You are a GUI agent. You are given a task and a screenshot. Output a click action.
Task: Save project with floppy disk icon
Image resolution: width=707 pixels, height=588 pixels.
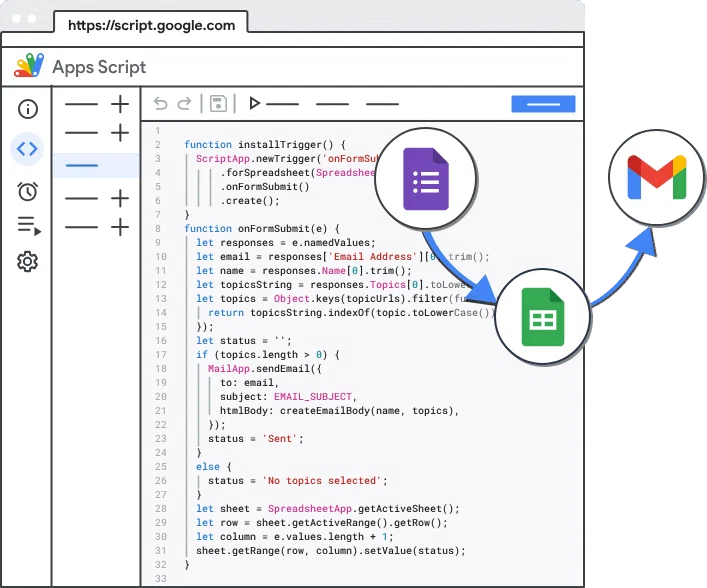point(218,104)
